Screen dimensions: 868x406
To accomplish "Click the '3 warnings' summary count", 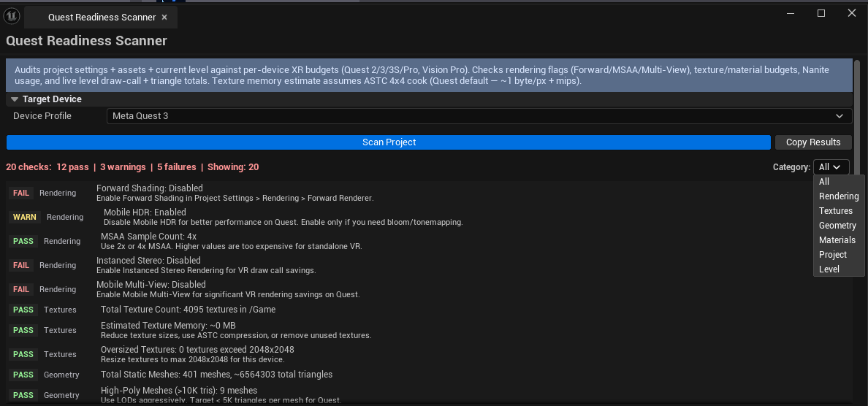I will pyautogui.click(x=123, y=167).
